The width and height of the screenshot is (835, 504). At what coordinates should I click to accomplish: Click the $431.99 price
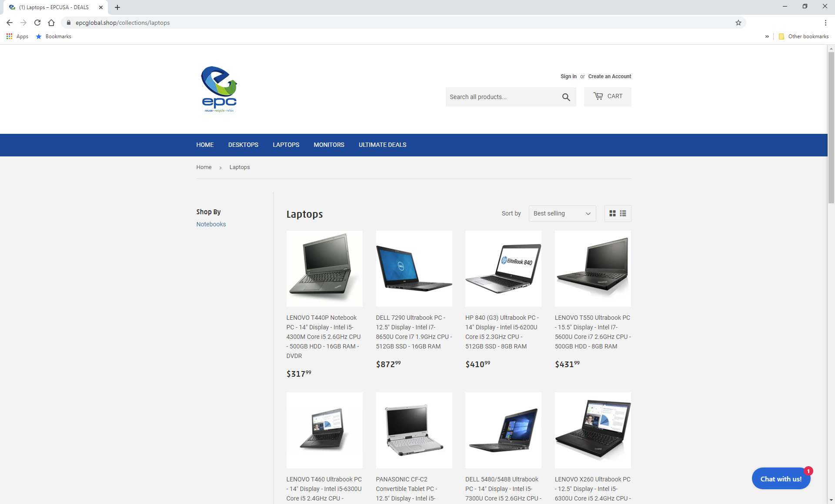tap(567, 364)
